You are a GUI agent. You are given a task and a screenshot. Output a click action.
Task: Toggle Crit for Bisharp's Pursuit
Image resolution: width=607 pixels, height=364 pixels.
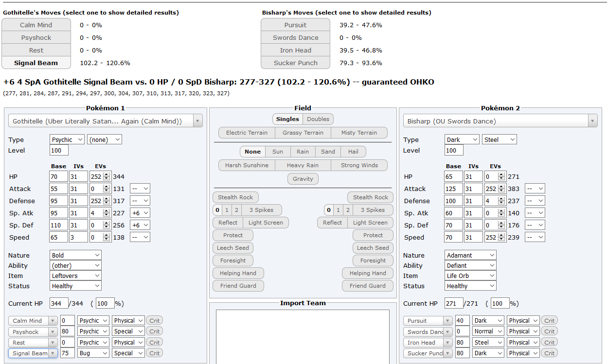pyautogui.click(x=550, y=321)
